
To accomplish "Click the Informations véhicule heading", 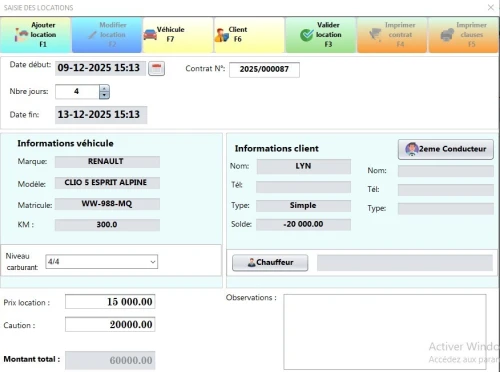I will [x=65, y=143].
